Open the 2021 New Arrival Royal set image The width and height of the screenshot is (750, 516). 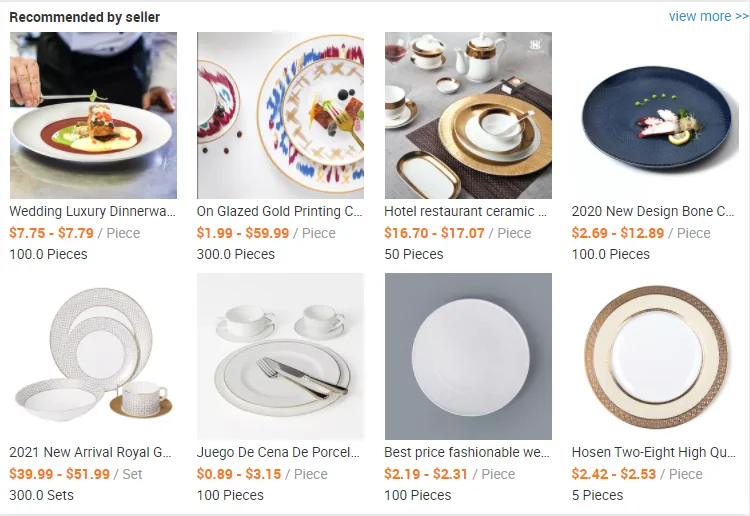[93, 356]
